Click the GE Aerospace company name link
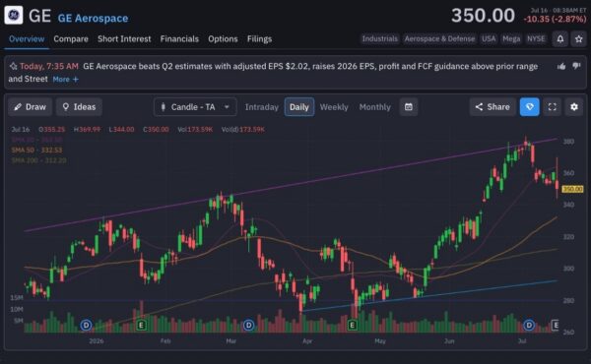 (x=93, y=18)
